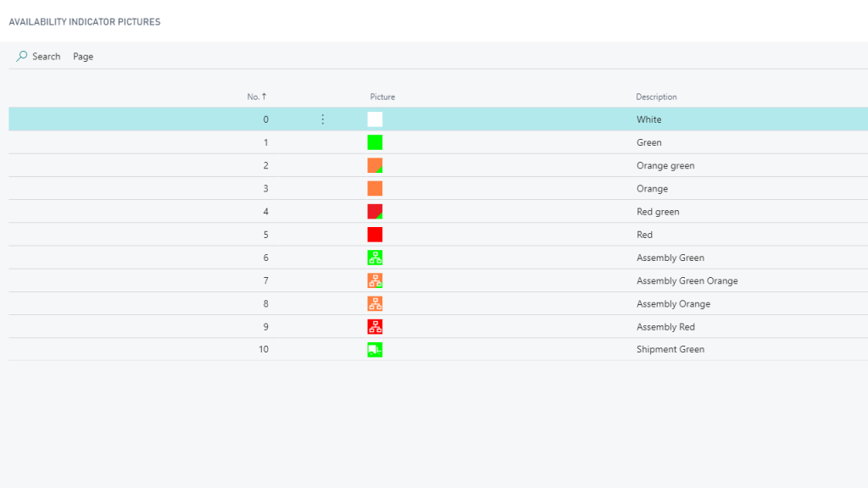
Task: Click the Availability Indicator Pictures page title
Action: tap(86, 21)
